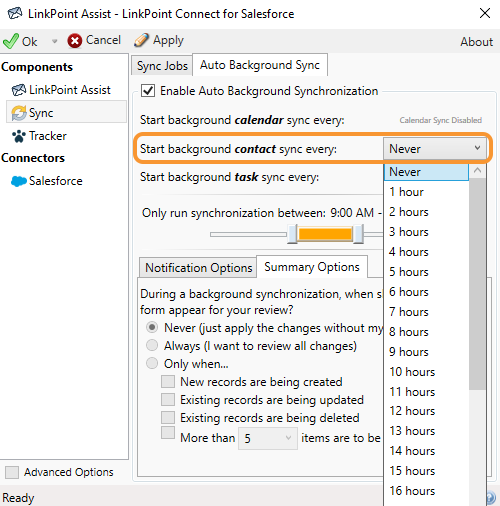Open the dropdown arrow next to Ok
The image size is (500, 506).
[x=54, y=41]
